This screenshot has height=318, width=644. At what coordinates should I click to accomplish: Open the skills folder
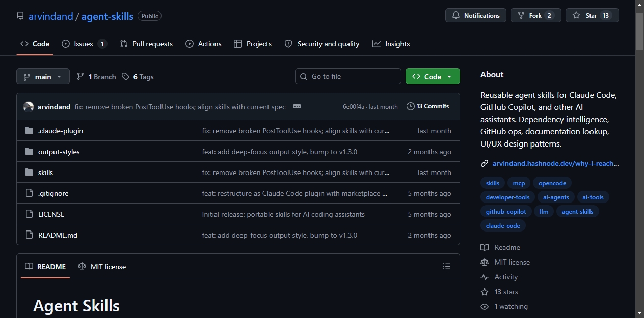click(45, 172)
